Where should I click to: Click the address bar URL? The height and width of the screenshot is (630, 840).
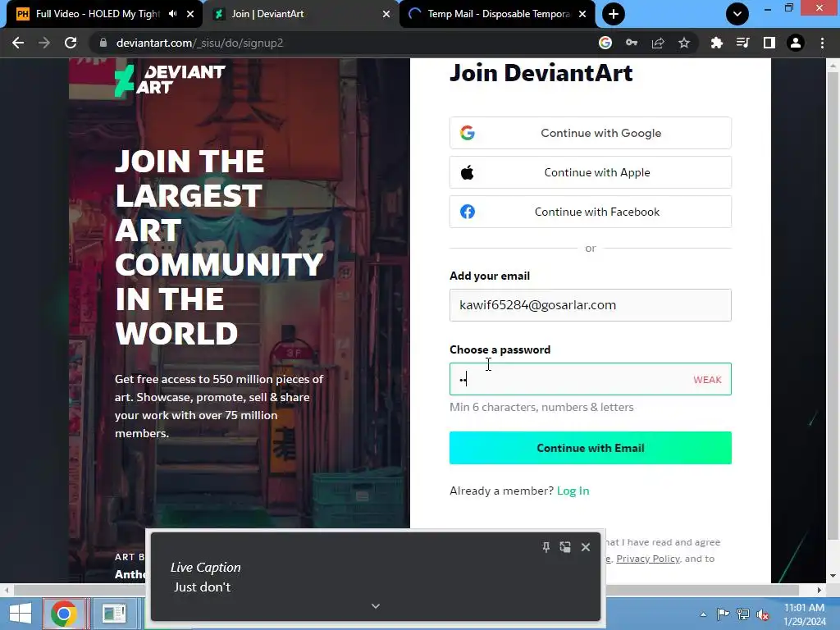point(199,43)
